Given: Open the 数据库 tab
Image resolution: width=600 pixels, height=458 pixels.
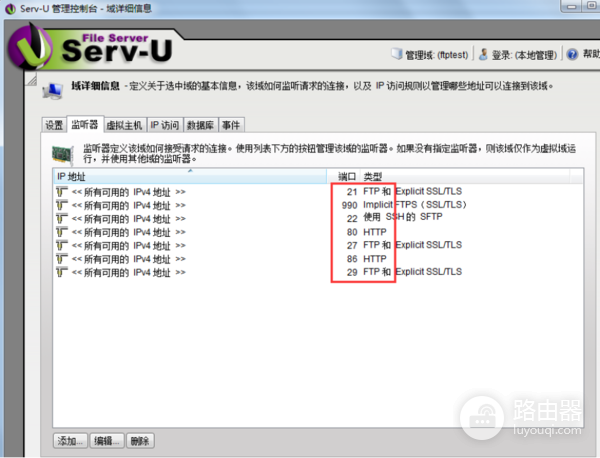Looking at the screenshot, I should tap(200, 125).
